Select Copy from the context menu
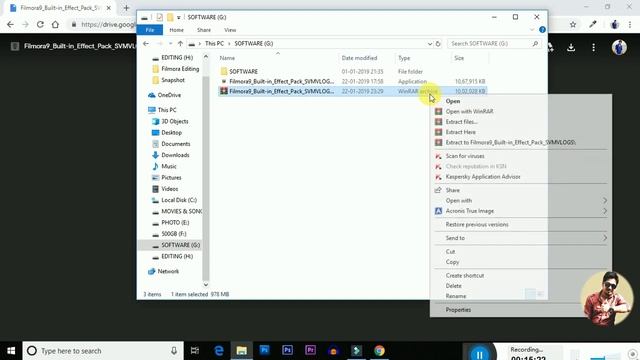Image resolution: width=640 pixels, height=360 pixels. point(452,262)
